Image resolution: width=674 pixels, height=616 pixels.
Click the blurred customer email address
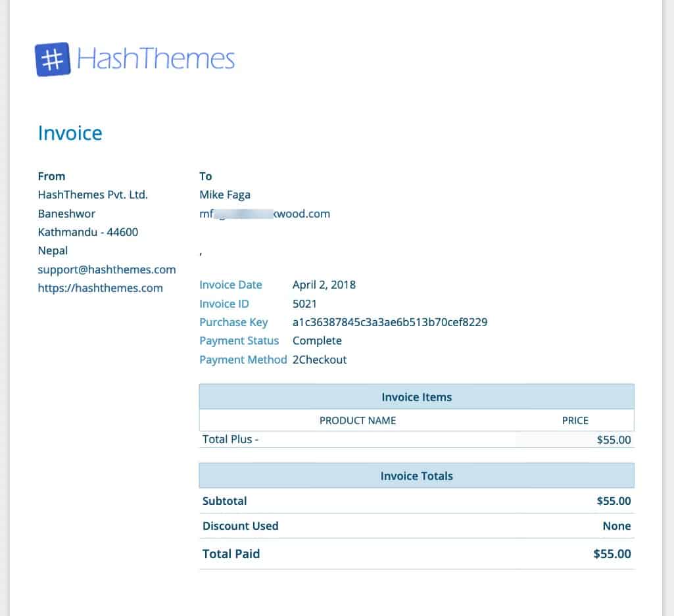(x=265, y=214)
